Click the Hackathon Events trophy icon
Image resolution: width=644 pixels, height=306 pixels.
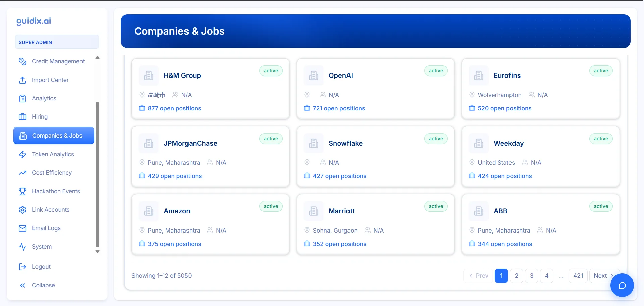click(22, 191)
